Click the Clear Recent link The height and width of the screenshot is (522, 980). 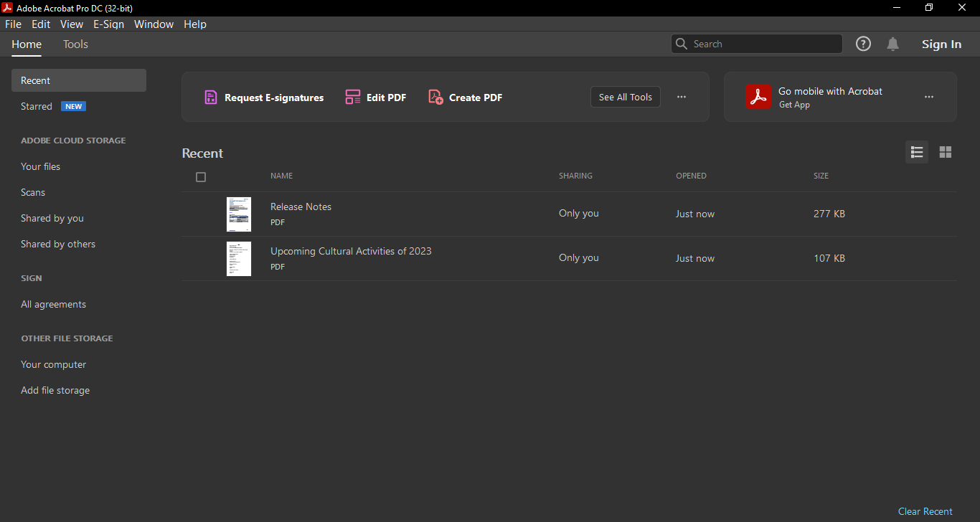[925, 511]
